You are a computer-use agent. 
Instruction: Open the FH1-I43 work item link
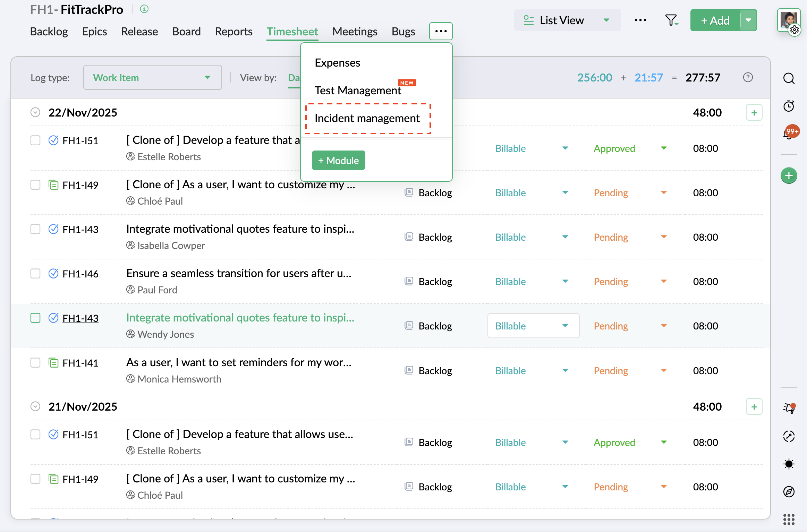pyautogui.click(x=80, y=318)
